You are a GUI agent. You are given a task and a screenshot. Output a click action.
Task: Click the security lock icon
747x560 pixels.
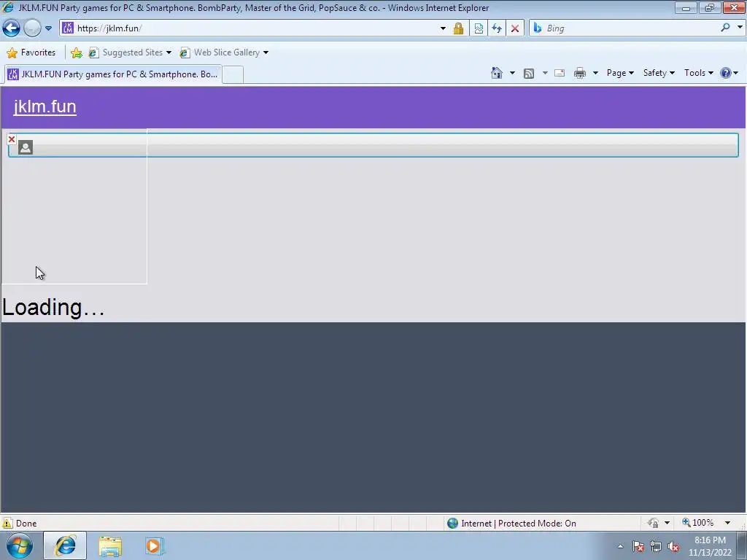pos(458,28)
